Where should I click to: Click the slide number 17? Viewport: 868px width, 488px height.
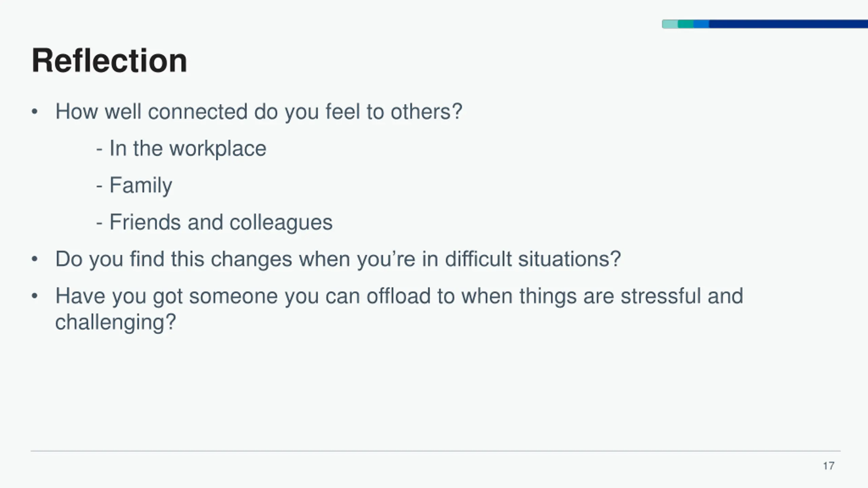click(828, 466)
